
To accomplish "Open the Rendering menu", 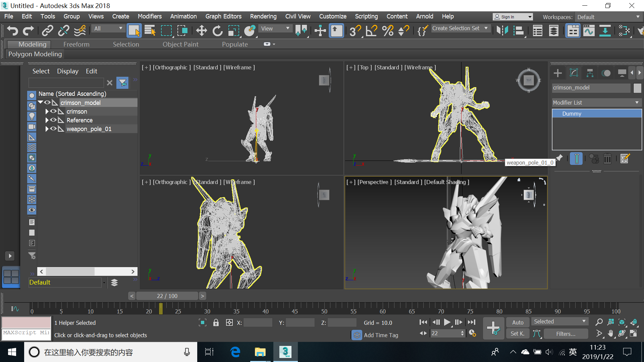I will point(263,16).
